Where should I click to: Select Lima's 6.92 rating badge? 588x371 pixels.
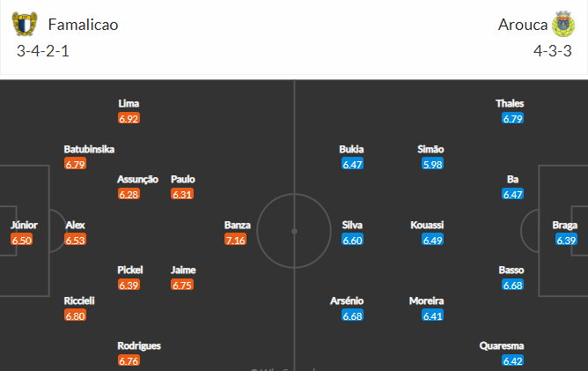point(129,118)
